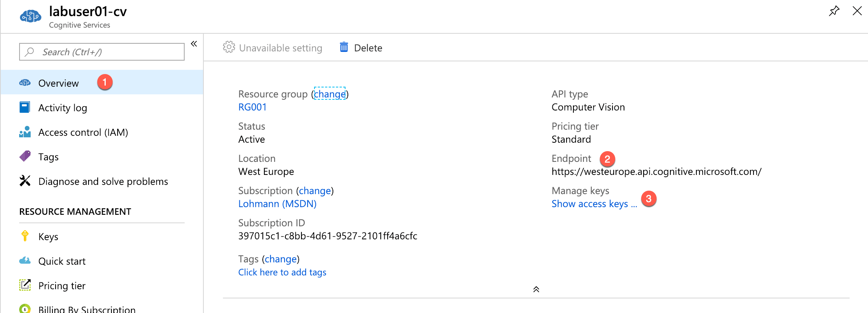
Task: Click Unavailable setting toolbar text
Action: 280,48
